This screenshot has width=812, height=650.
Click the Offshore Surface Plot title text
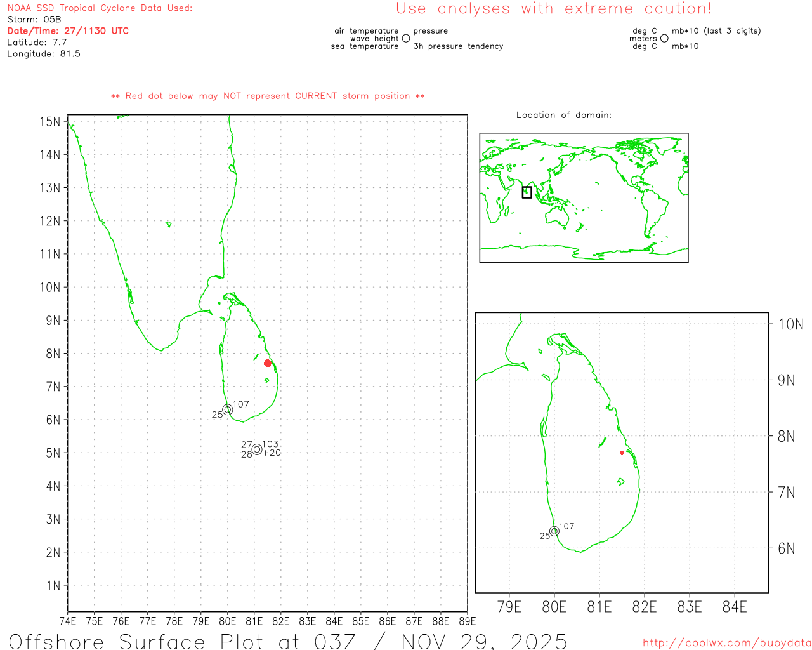tap(288, 641)
